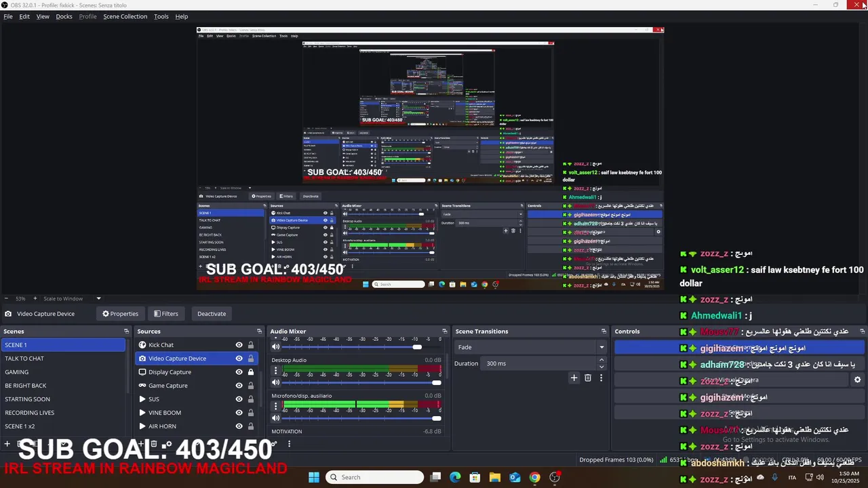The height and width of the screenshot is (488, 868).
Task: Lock the Game Capture source
Action: 251,386
